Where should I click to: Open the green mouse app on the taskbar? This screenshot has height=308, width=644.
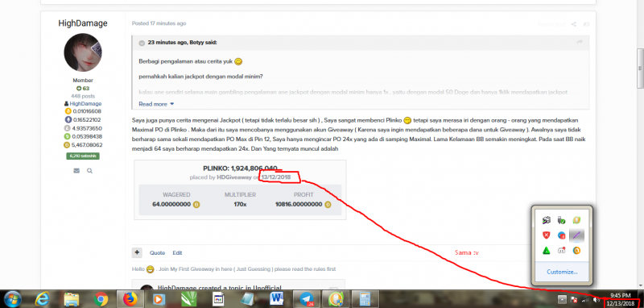(x=336, y=299)
